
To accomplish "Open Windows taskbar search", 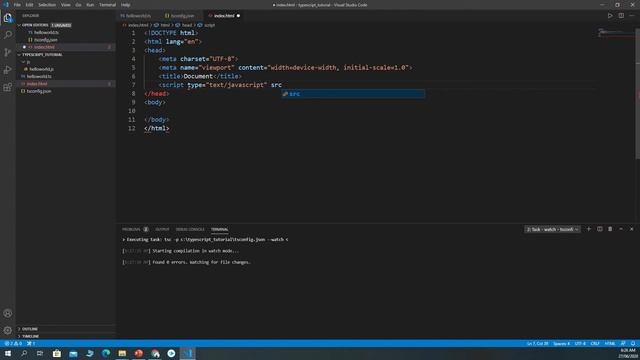I will (x=24, y=353).
